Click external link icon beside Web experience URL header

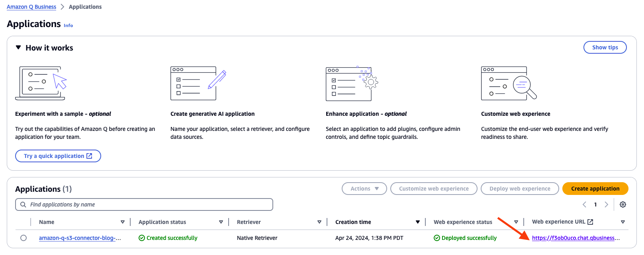pyautogui.click(x=590, y=222)
